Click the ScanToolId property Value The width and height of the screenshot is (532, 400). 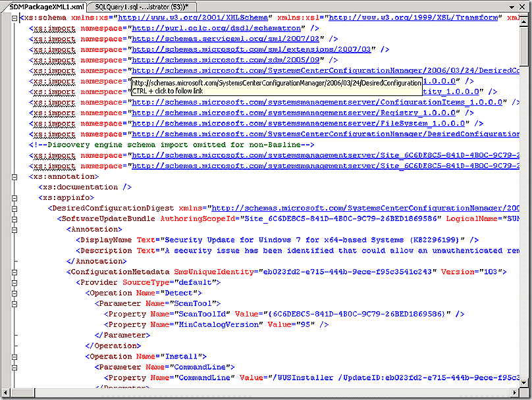click(x=358, y=314)
